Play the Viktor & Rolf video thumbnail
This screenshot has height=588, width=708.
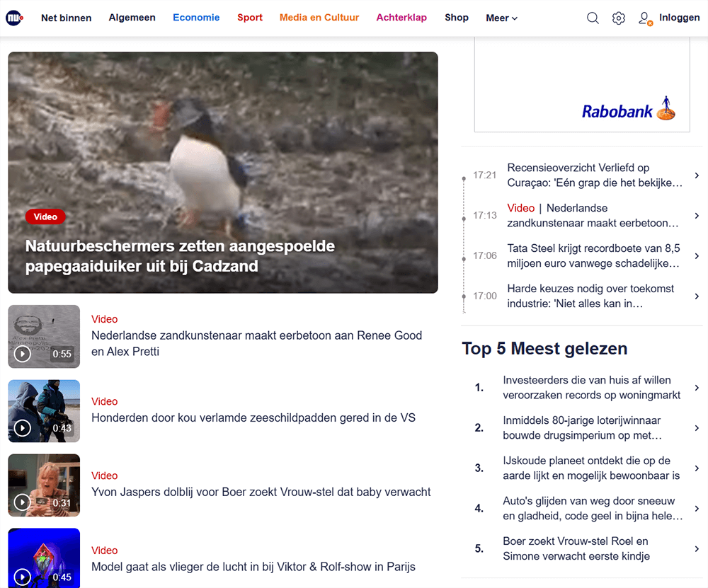tap(44, 558)
